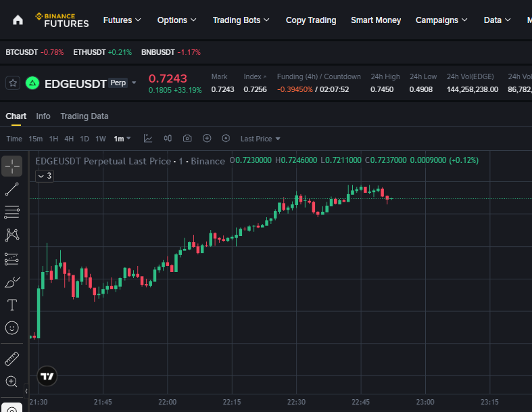Open the 1m interval dropdown

[122, 139]
